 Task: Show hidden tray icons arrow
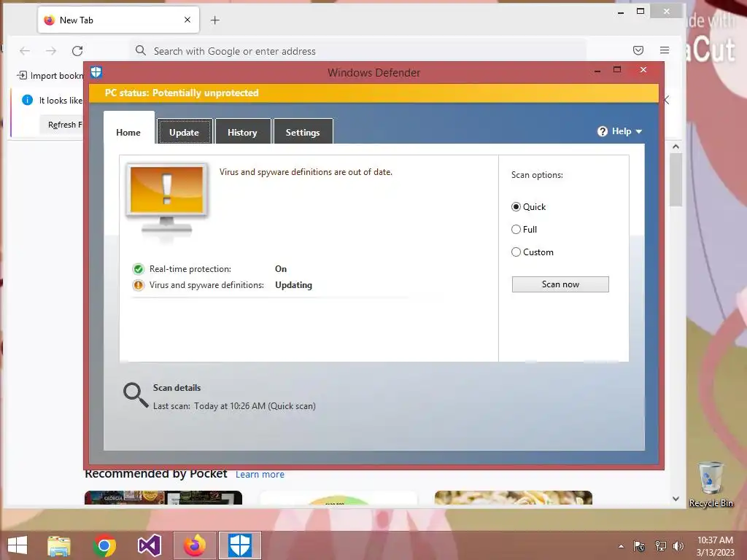tap(621, 546)
